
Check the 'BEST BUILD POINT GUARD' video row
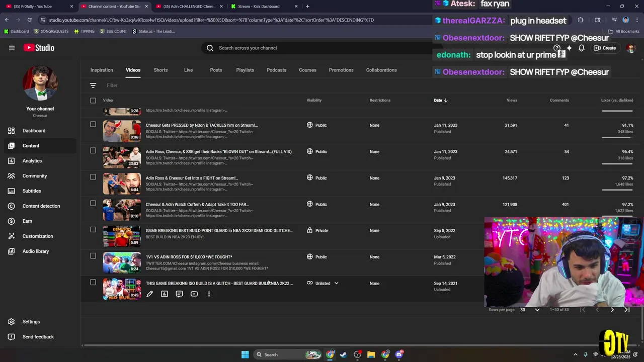93,230
